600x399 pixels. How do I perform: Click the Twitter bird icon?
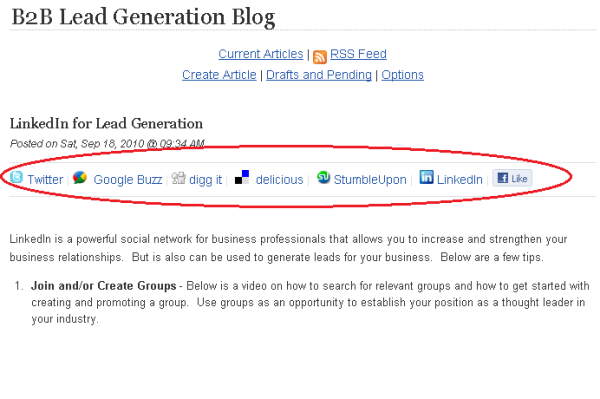[x=16, y=178]
